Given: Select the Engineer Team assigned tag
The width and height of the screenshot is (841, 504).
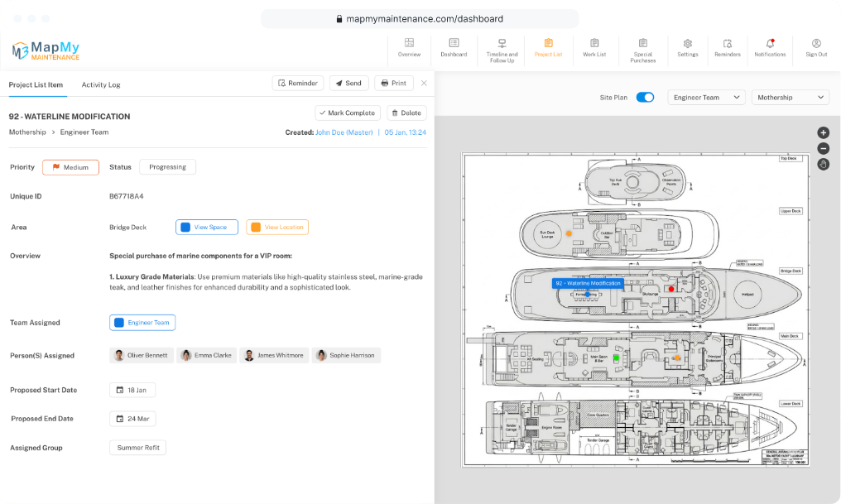Looking at the screenshot, I should click(142, 323).
